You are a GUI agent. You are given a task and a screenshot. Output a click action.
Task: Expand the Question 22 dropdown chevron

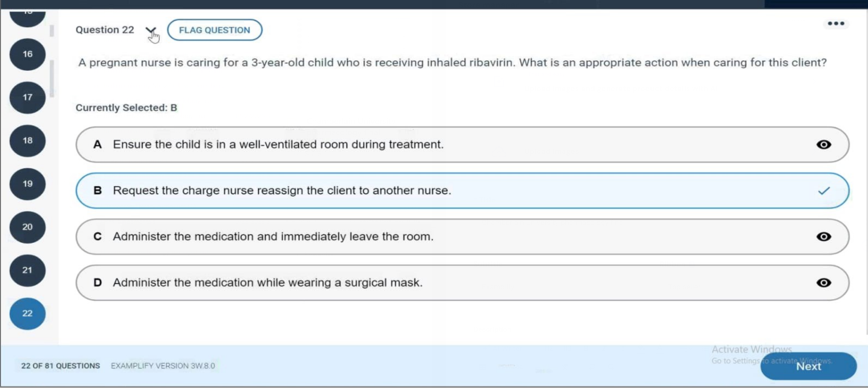[x=151, y=30]
